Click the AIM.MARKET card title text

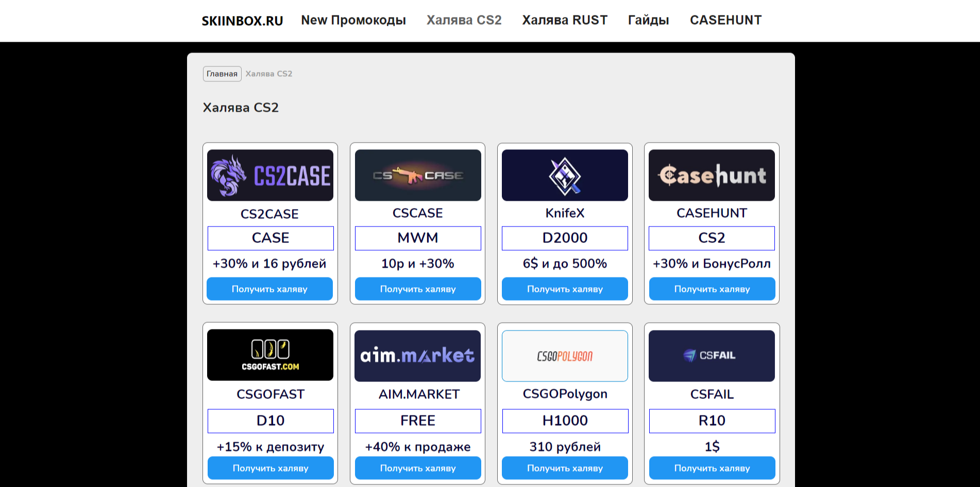pos(419,394)
